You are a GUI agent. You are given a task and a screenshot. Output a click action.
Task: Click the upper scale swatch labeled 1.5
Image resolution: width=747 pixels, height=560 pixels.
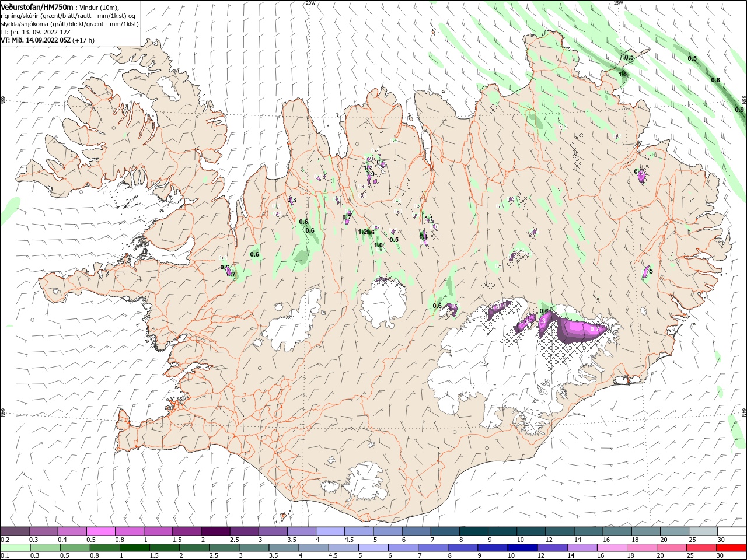[x=187, y=531]
